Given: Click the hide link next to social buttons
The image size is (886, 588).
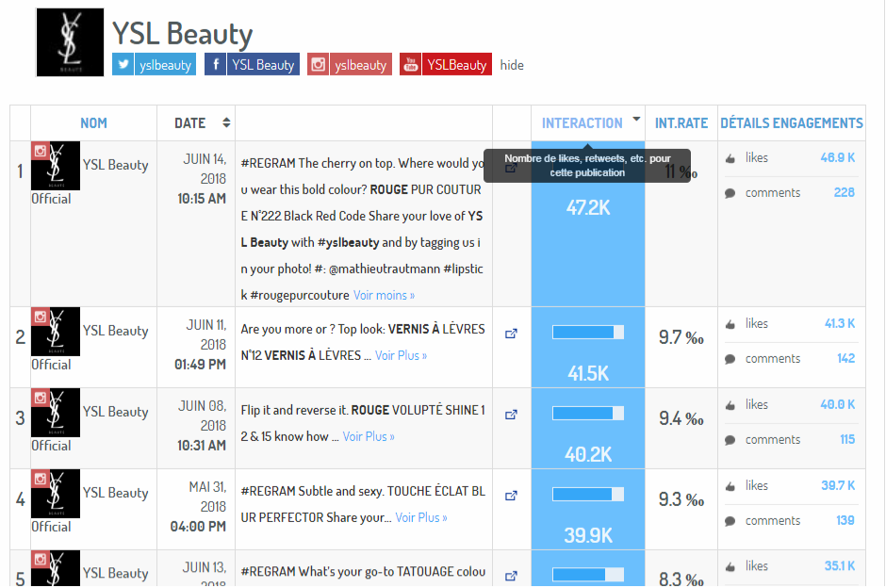Looking at the screenshot, I should [x=512, y=65].
